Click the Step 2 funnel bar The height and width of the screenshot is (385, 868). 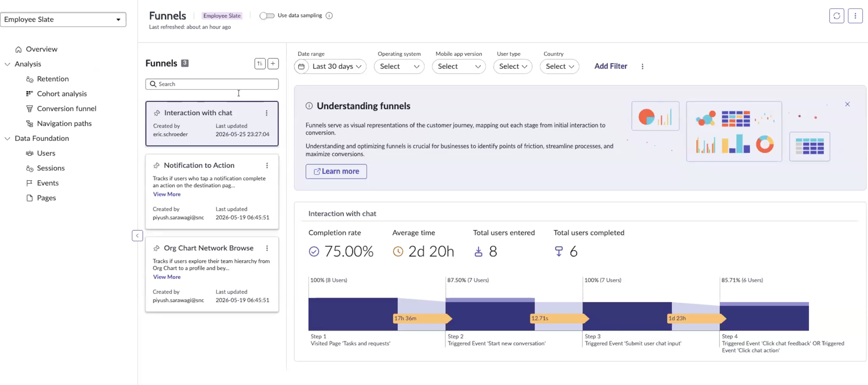point(490,314)
